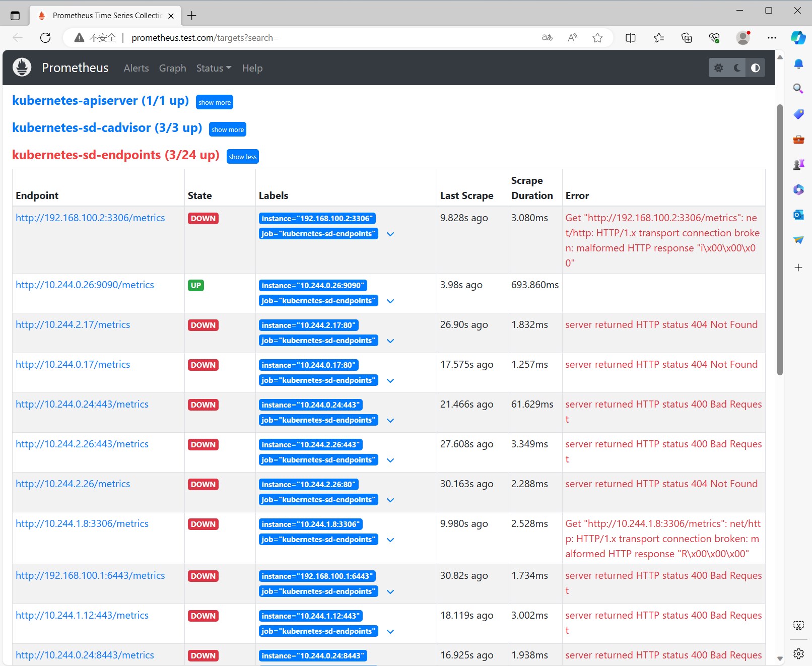Open the Status dropdown menu
Screen dimensions: 812x666
pyautogui.click(x=214, y=68)
